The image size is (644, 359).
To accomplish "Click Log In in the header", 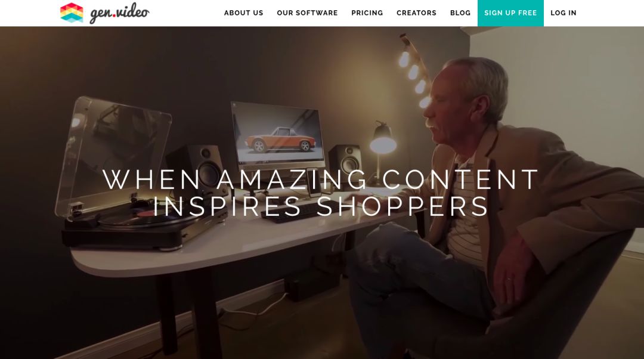I will [563, 13].
